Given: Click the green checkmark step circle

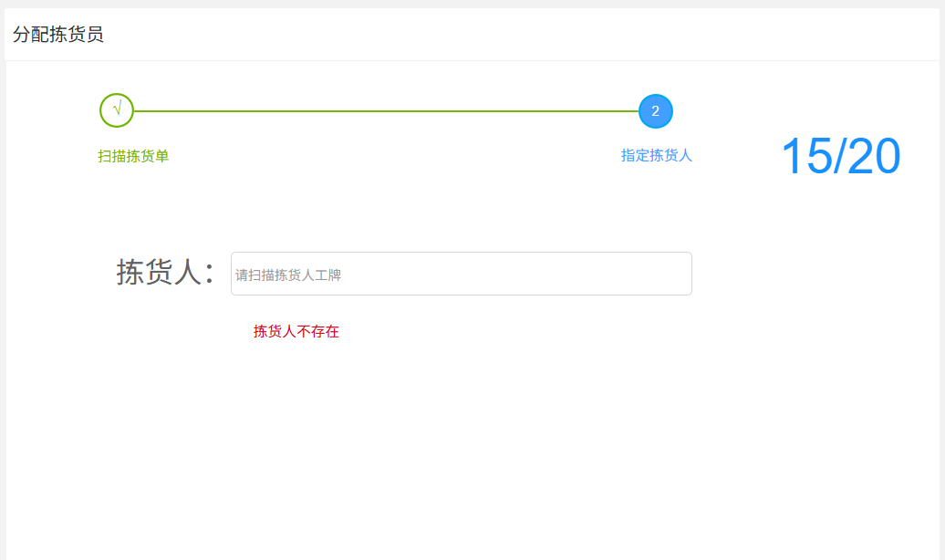Looking at the screenshot, I should point(117,110).
